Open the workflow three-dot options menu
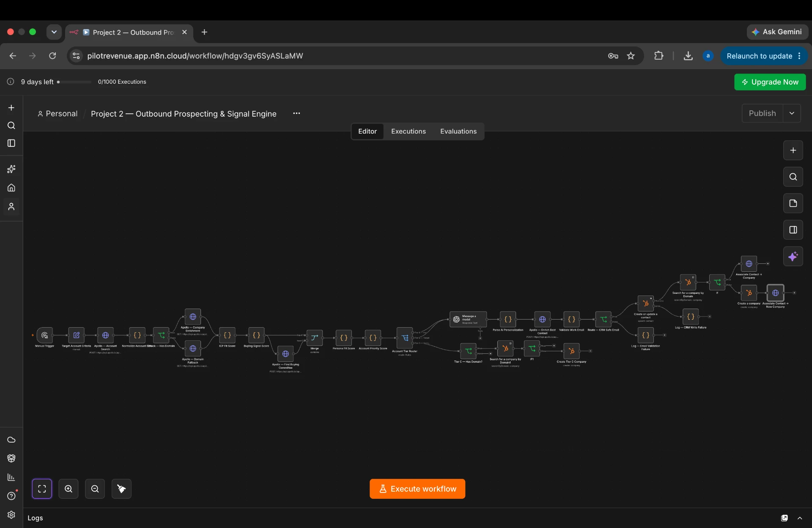Image resolution: width=812 pixels, height=528 pixels. (x=296, y=113)
